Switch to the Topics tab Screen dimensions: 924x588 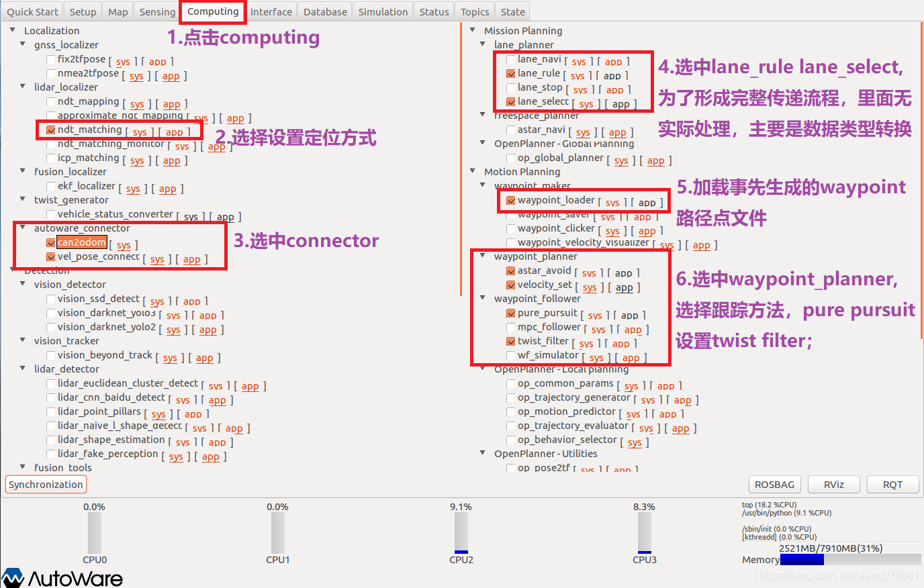475,11
